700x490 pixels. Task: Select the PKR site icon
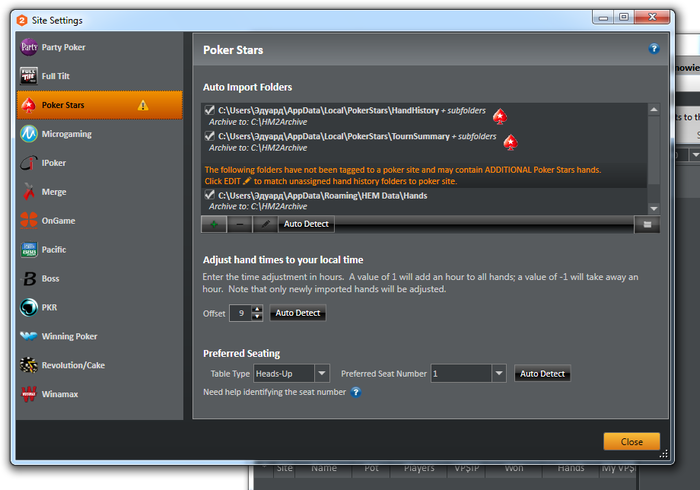29,307
